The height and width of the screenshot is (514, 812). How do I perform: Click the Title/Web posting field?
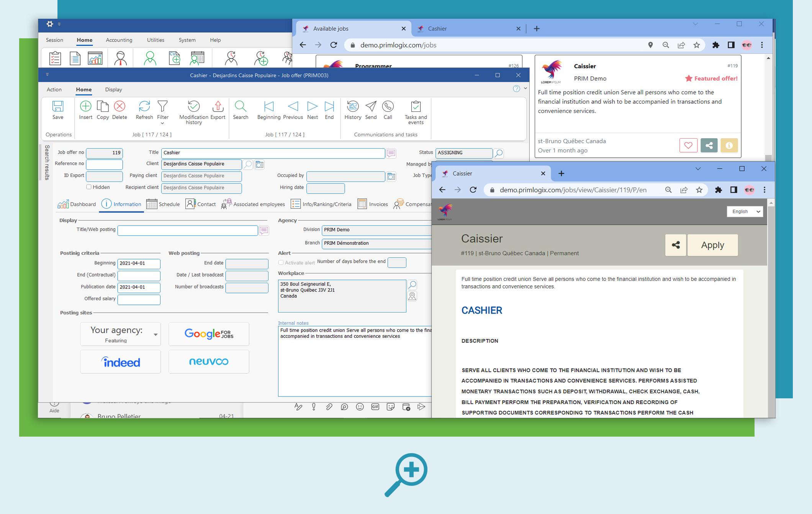pyautogui.click(x=188, y=231)
